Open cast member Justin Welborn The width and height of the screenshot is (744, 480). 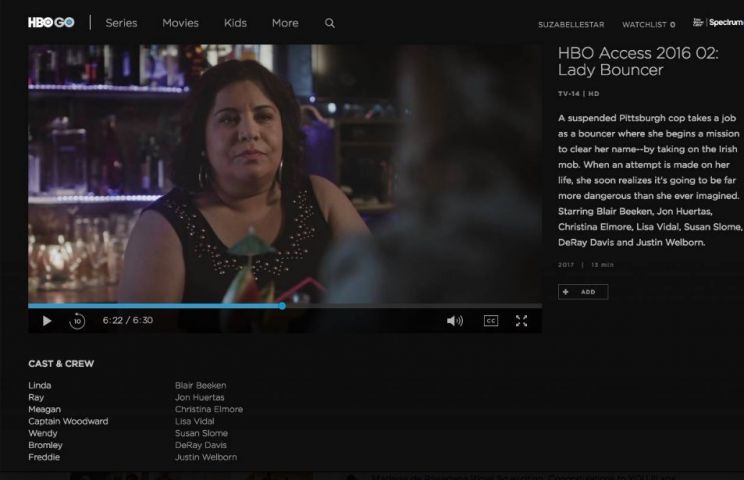click(206, 457)
